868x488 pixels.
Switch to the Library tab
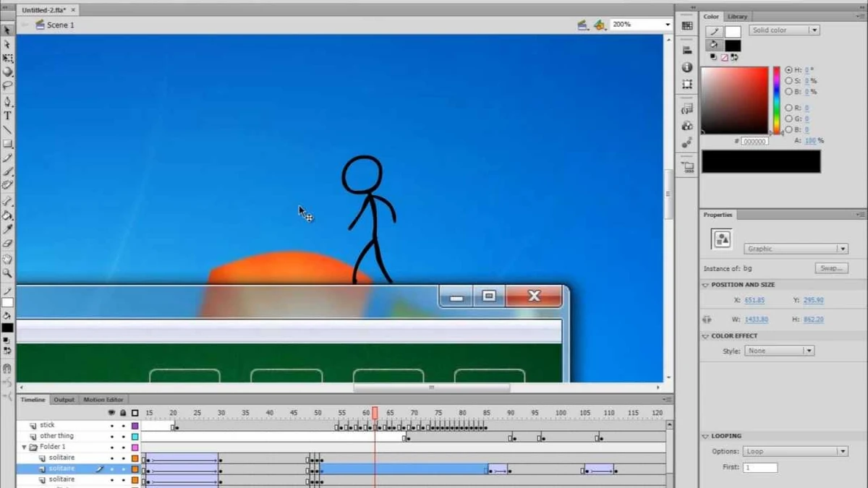coord(737,16)
